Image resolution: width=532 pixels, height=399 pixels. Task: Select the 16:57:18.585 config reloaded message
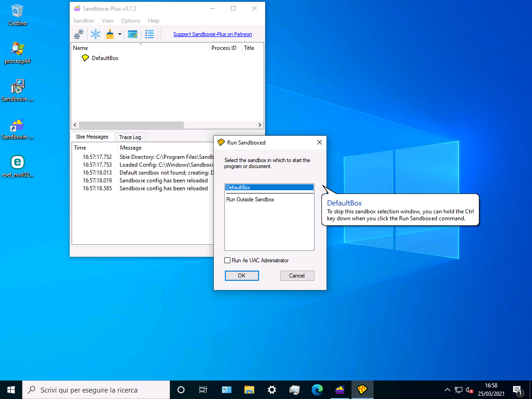pyautogui.click(x=143, y=188)
